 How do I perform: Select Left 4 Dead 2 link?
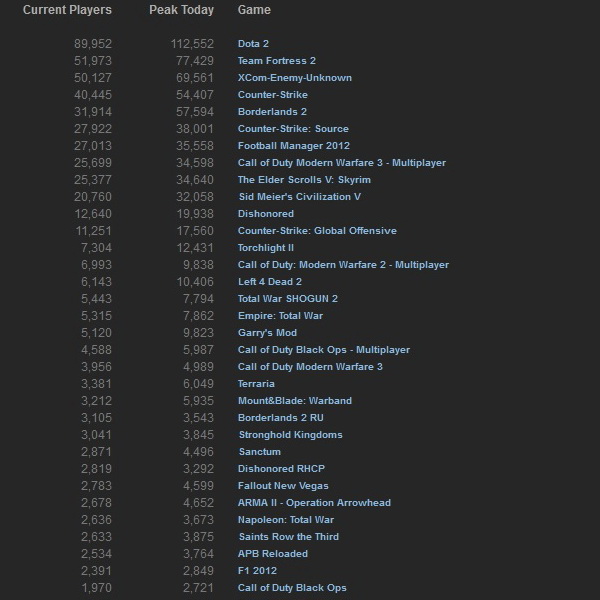click(270, 282)
